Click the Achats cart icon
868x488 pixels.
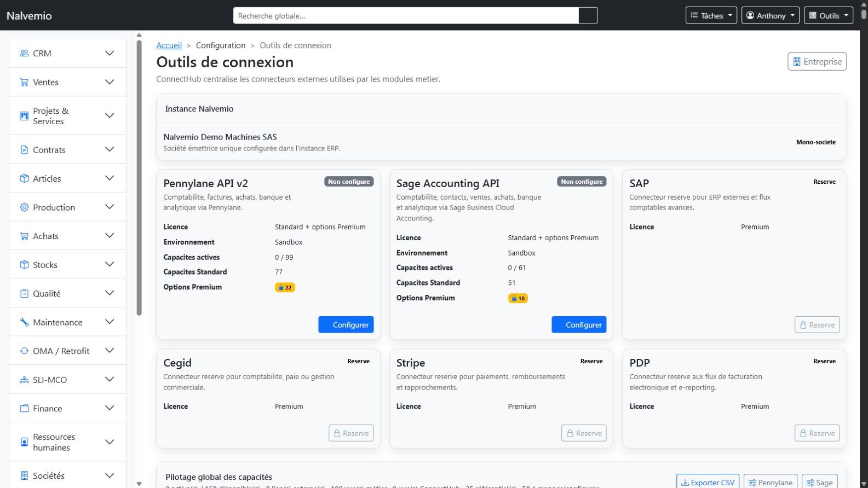[24, 236]
